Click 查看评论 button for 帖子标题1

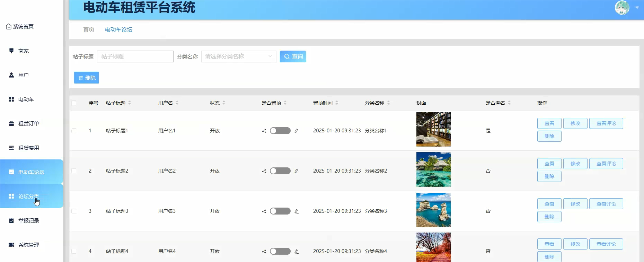pos(606,123)
